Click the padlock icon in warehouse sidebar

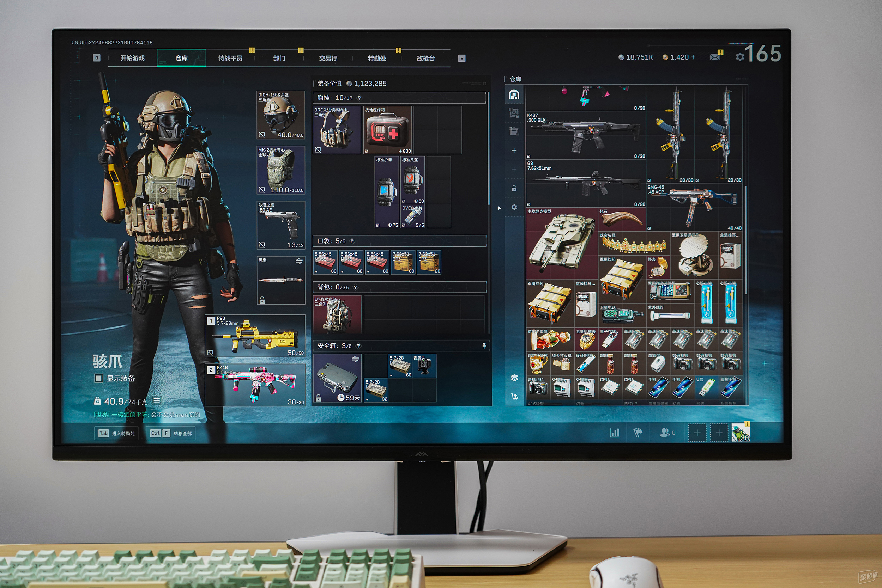click(x=514, y=188)
